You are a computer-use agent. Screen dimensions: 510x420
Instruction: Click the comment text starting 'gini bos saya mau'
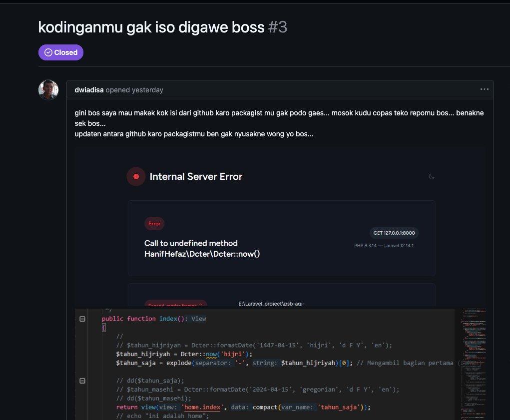pyautogui.click(x=279, y=118)
